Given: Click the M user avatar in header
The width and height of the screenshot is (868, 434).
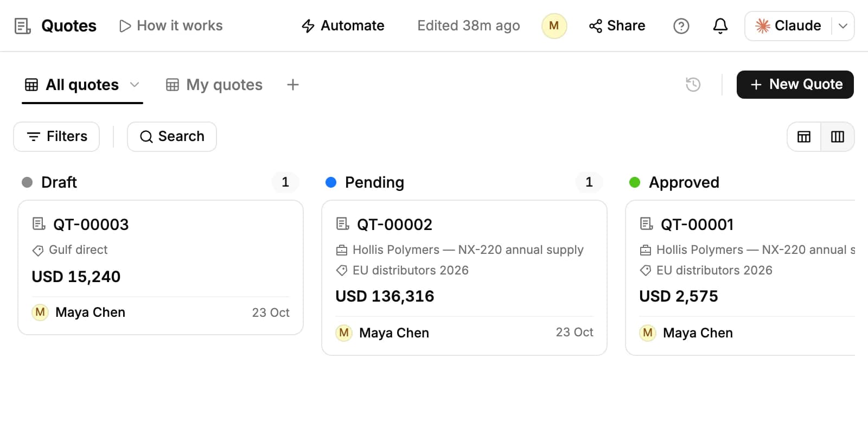Looking at the screenshot, I should (x=554, y=25).
